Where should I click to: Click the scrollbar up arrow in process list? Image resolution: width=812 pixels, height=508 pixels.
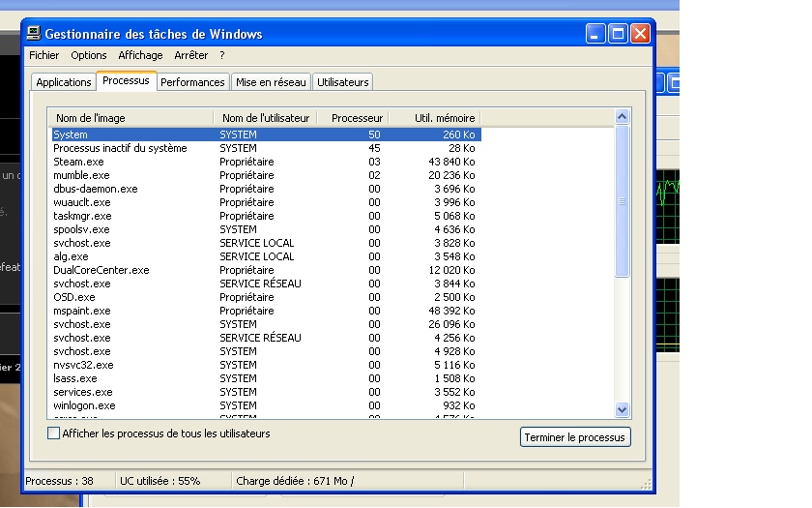pos(622,117)
